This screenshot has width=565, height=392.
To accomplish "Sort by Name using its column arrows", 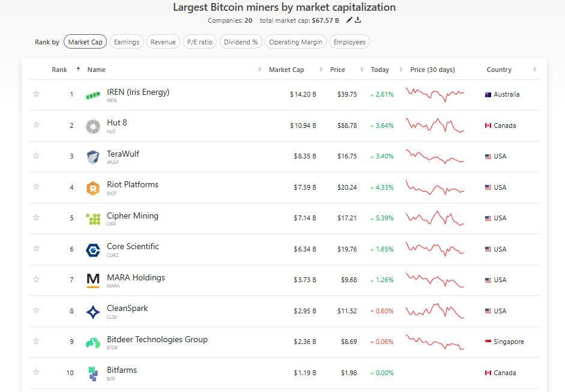I will [x=259, y=69].
